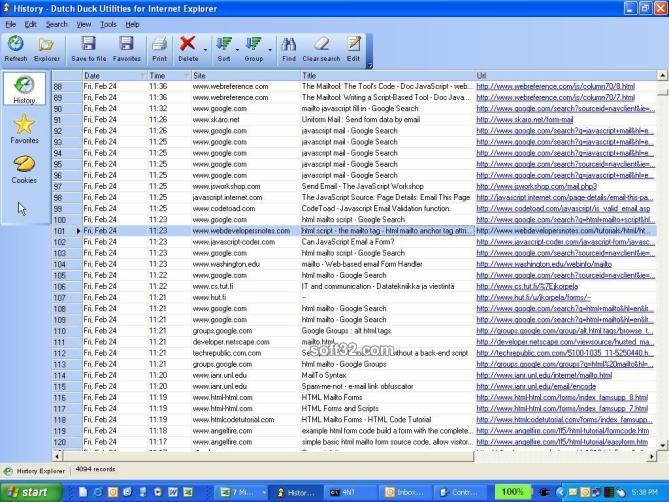Click the Title column header
The image size is (669, 502).
point(387,75)
